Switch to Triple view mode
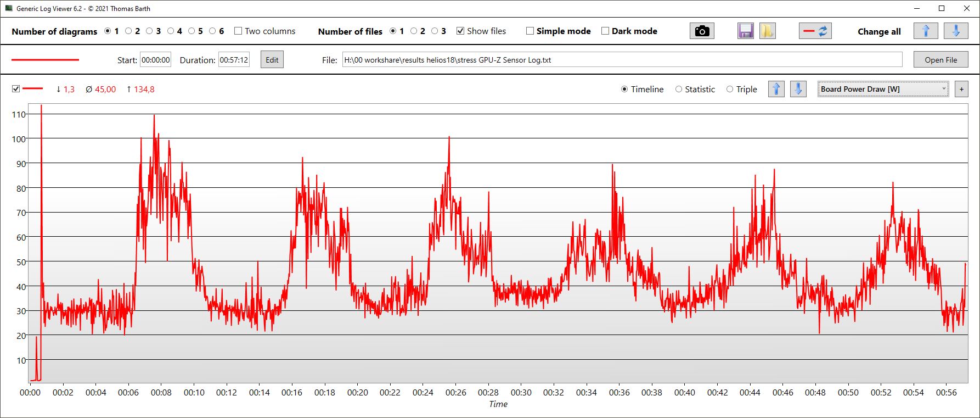Screen dimensions: 980x418 [x=730, y=90]
